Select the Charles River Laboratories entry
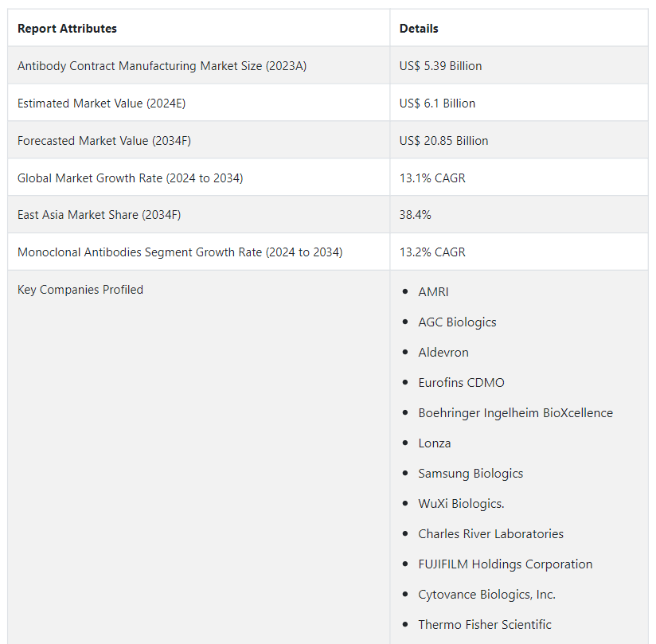This screenshot has width=656, height=644. tap(490, 534)
